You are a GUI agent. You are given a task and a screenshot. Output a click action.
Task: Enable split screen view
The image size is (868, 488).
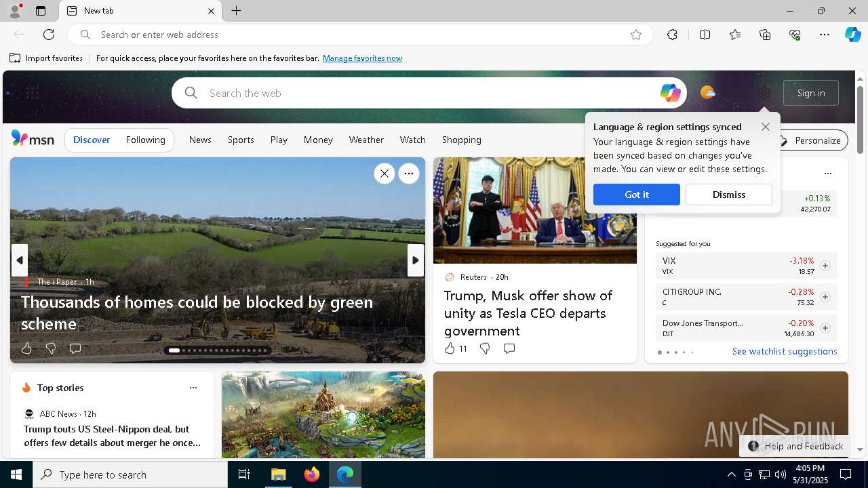[705, 35]
